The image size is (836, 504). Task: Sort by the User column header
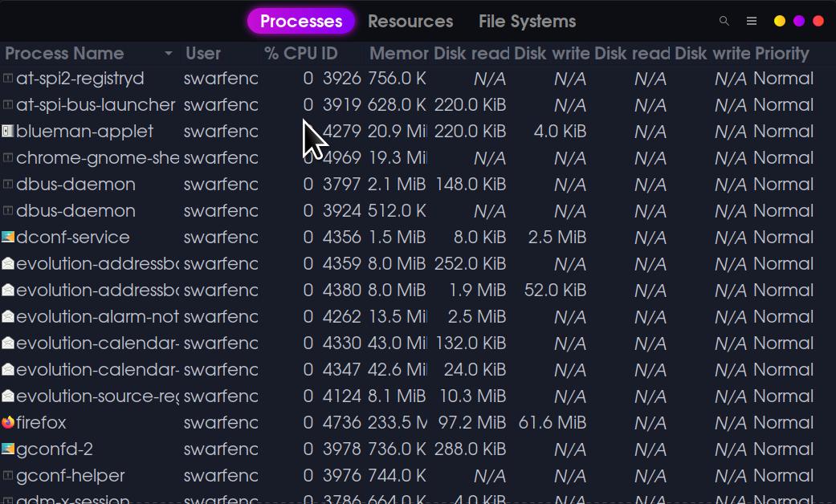pyautogui.click(x=203, y=54)
